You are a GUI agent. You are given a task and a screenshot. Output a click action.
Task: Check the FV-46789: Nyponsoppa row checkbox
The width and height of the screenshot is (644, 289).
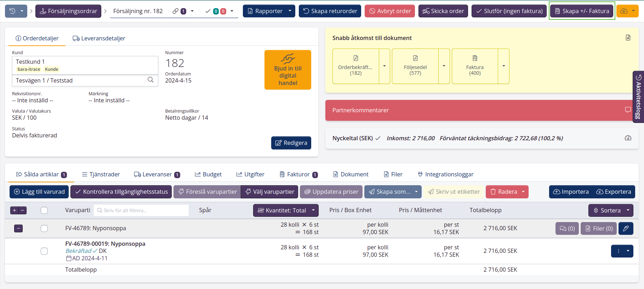point(44,228)
